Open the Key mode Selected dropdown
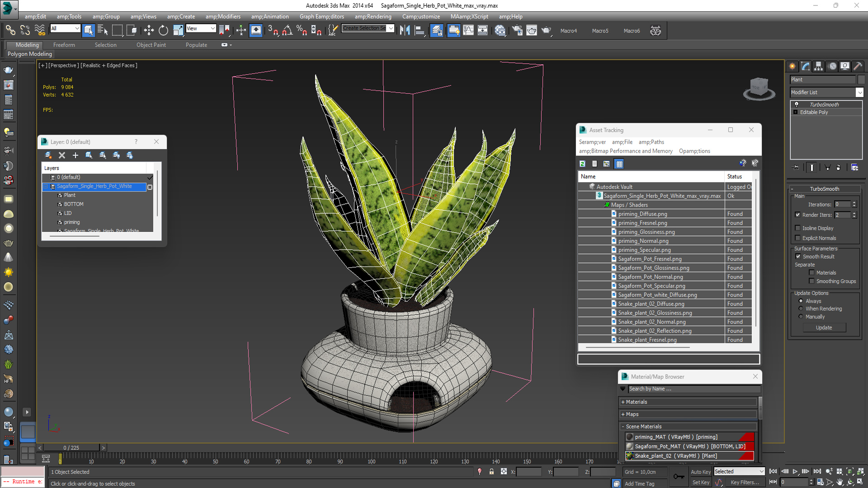This screenshot has width=868, height=488. 739,471
